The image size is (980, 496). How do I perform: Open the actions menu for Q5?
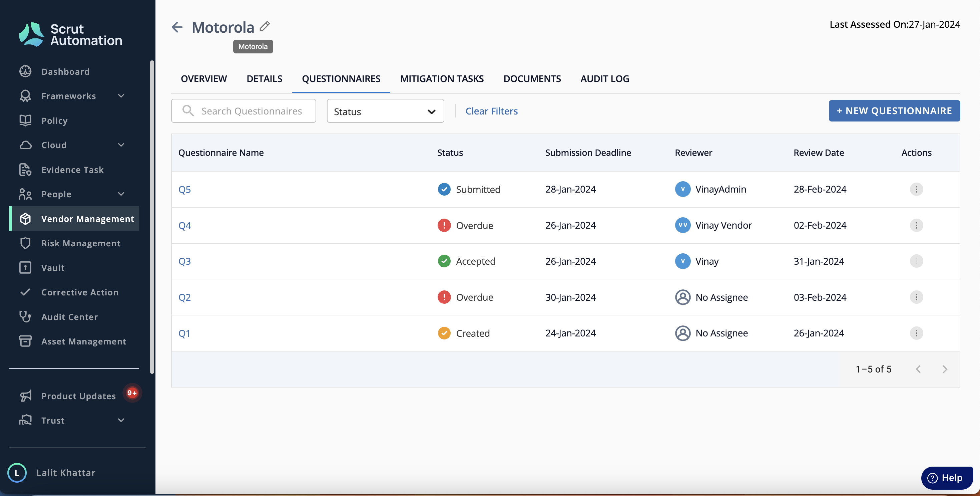click(x=916, y=189)
